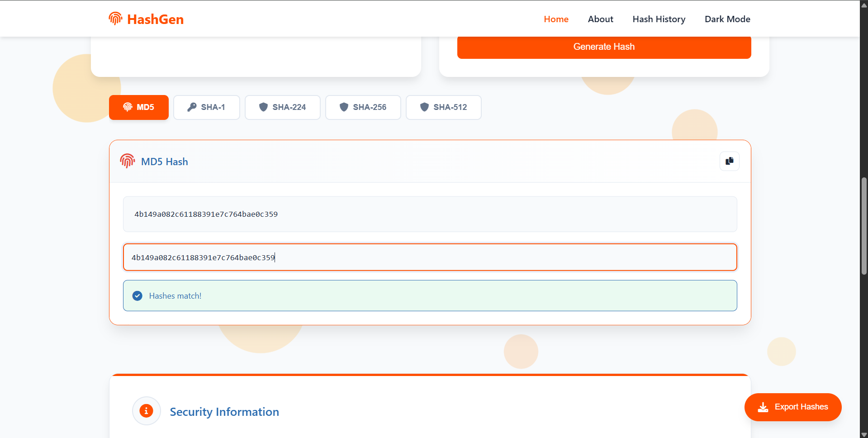Image resolution: width=868 pixels, height=438 pixels.
Task: Go to the Home nav link
Action: [556, 19]
